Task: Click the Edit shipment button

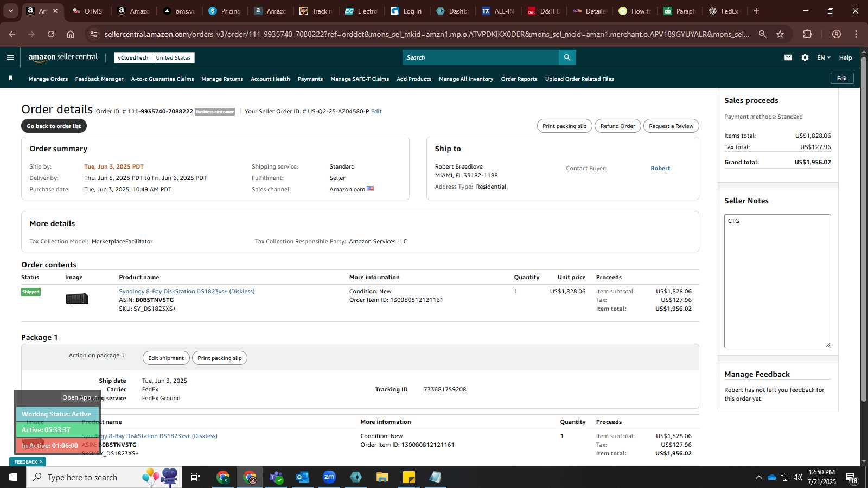Action: click(166, 358)
